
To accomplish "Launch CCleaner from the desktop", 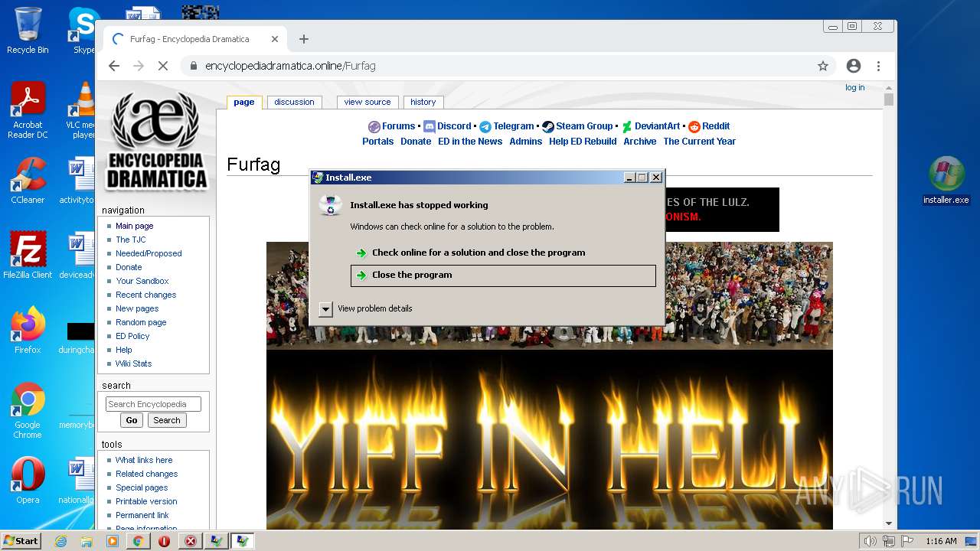I will point(28,181).
